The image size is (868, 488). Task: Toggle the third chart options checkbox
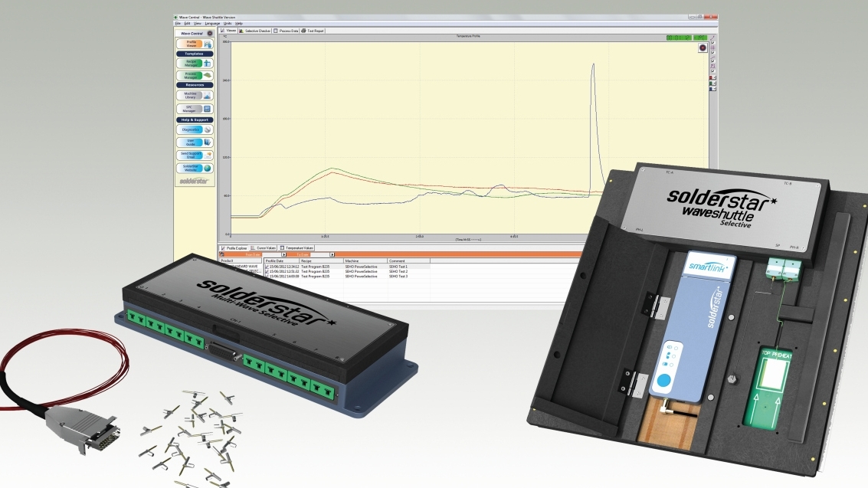click(712, 61)
